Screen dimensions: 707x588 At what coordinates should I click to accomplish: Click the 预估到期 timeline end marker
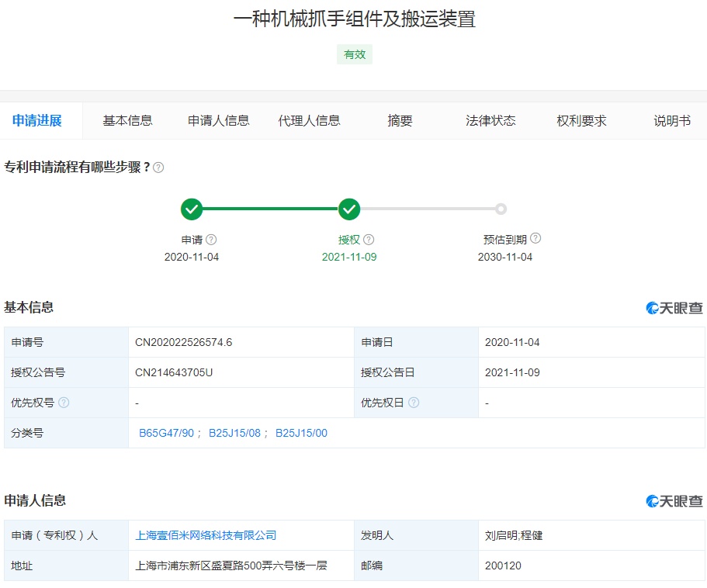501,209
